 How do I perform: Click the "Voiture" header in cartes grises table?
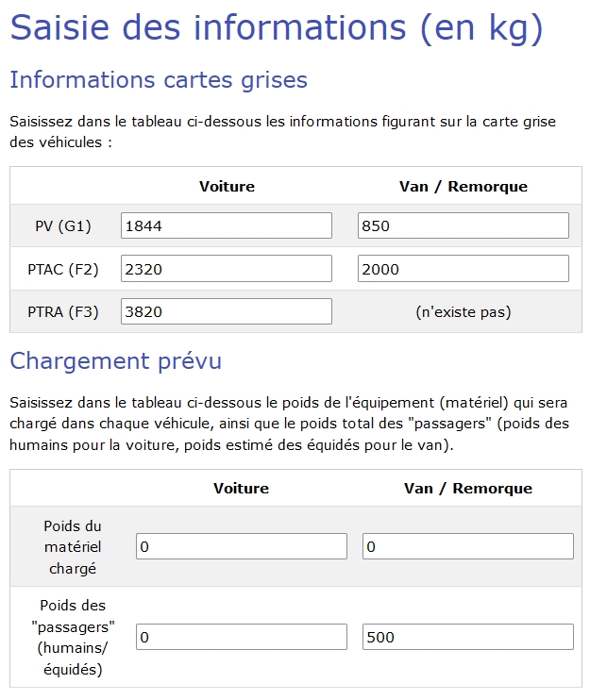click(x=227, y=186)
